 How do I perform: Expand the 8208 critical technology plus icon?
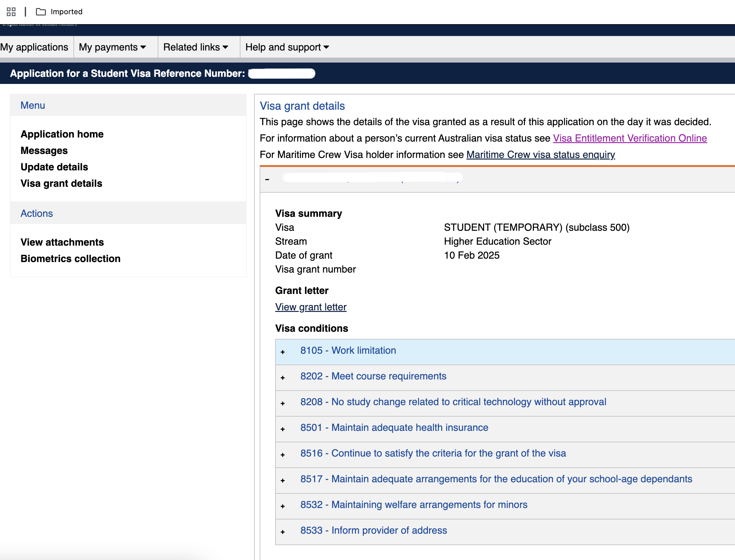[x=283, y=403]
